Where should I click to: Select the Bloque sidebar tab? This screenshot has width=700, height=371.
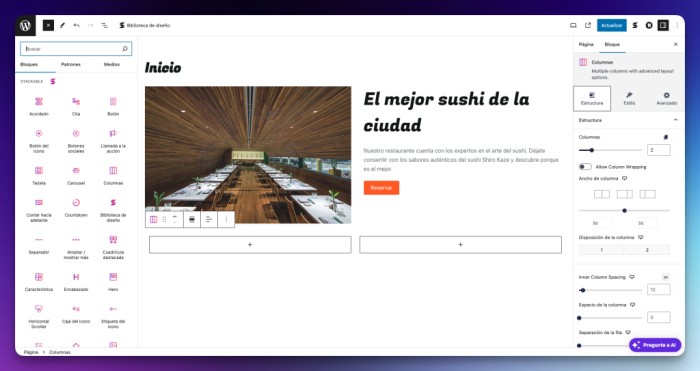612,45
